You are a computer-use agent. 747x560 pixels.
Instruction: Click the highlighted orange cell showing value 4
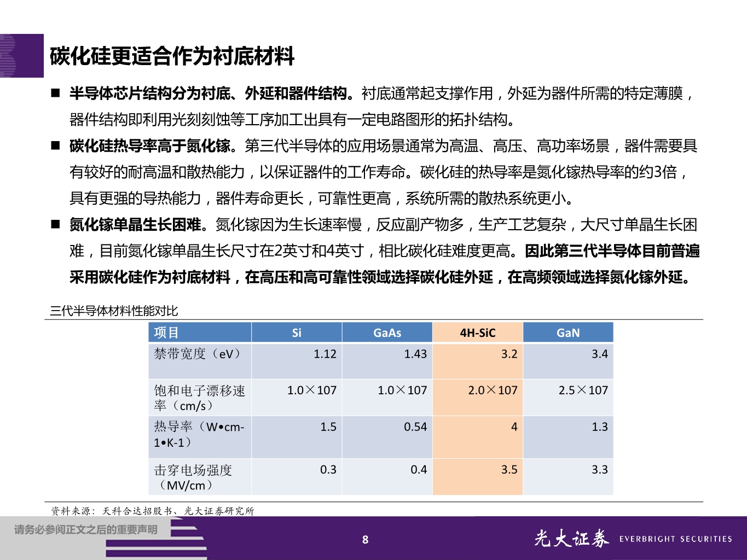click(477, 428)
